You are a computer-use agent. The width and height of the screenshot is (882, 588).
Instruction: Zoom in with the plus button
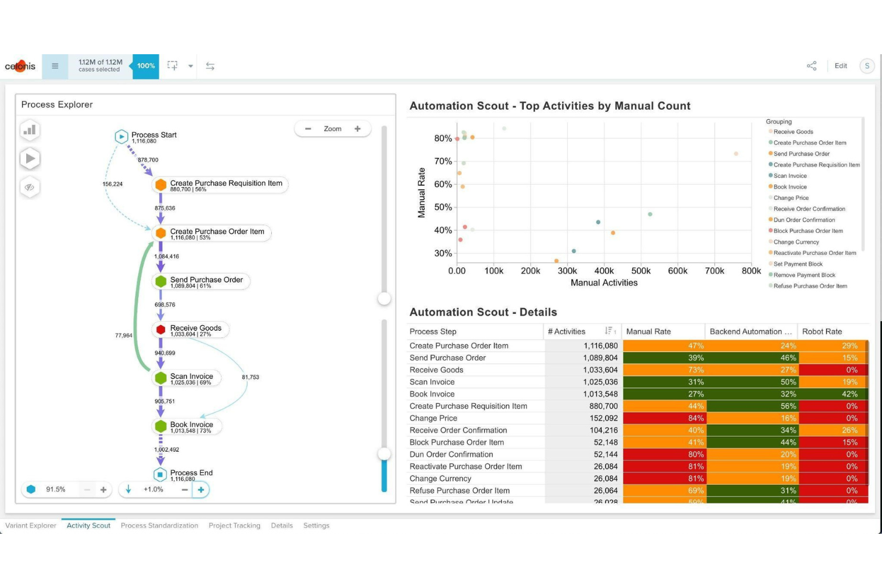358,129
